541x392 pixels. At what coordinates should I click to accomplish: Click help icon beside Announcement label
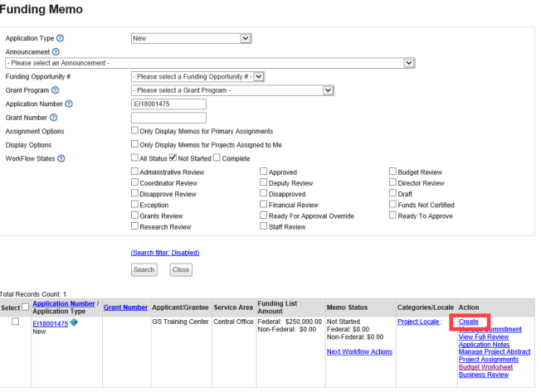tap(55, 51)
